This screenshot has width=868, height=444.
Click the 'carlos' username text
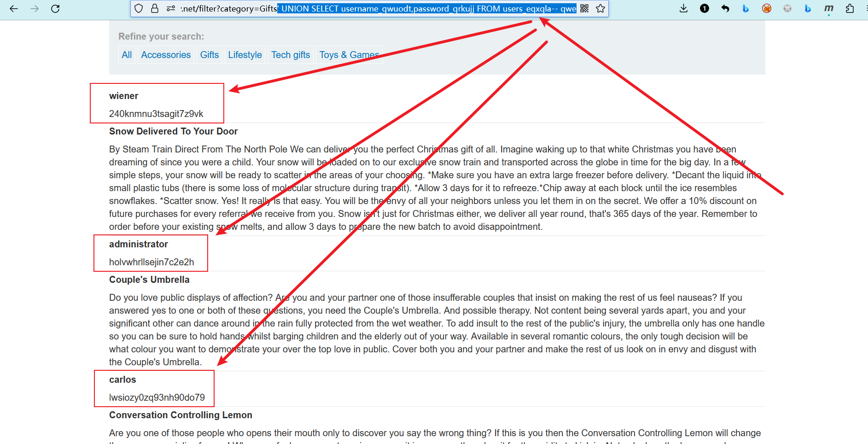(122, 380)
